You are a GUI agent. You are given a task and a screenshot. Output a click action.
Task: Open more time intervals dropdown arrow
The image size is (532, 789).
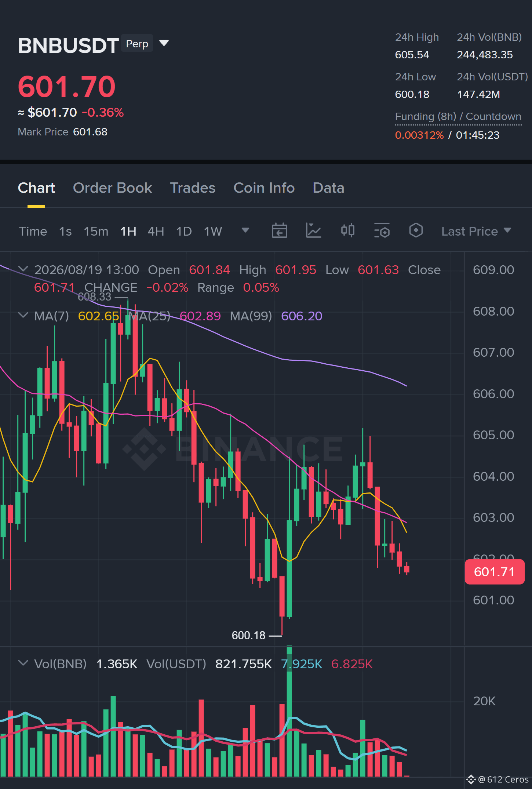click(245, 230)
